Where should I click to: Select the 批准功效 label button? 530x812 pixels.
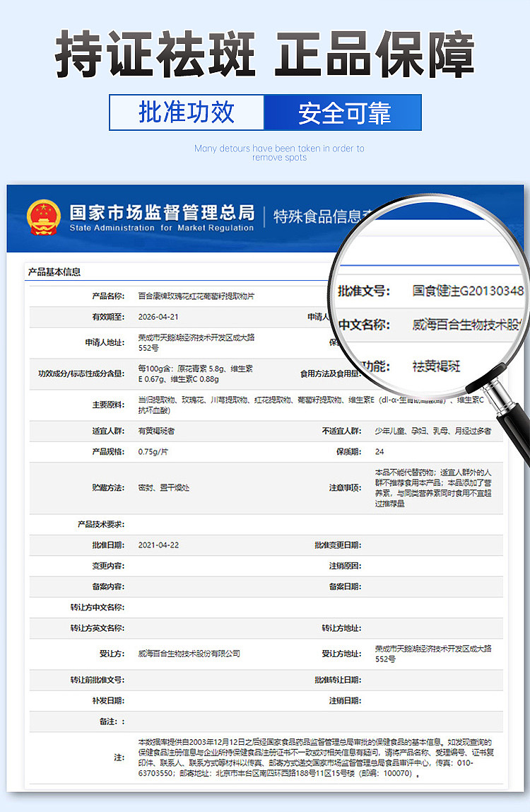point(187,112)
